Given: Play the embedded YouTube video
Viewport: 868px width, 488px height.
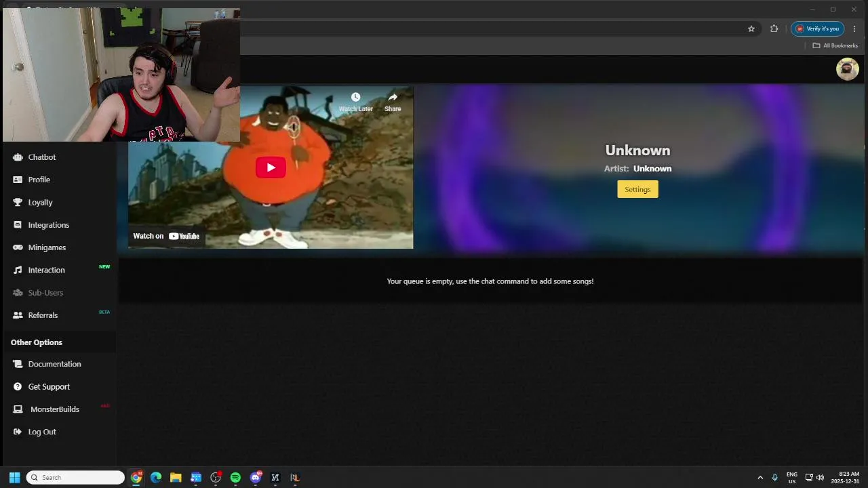Looking at the screenshot, I should [271, 167].
